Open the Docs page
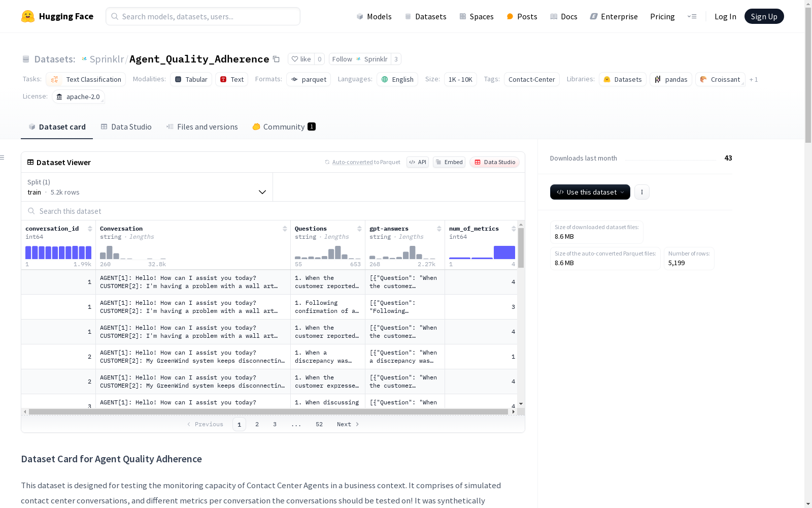The height and width of the screenshot is (508, 812). pyautogui.click(x=564, y=16)
